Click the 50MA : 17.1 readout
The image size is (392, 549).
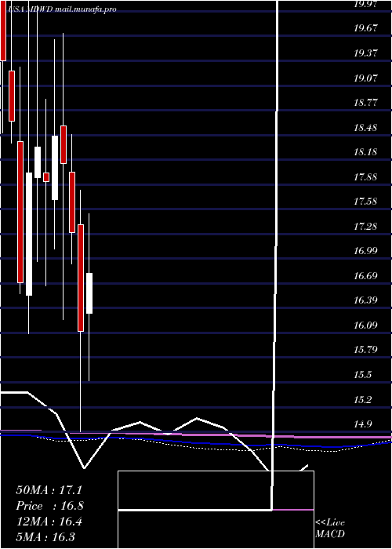pos(49,490)
